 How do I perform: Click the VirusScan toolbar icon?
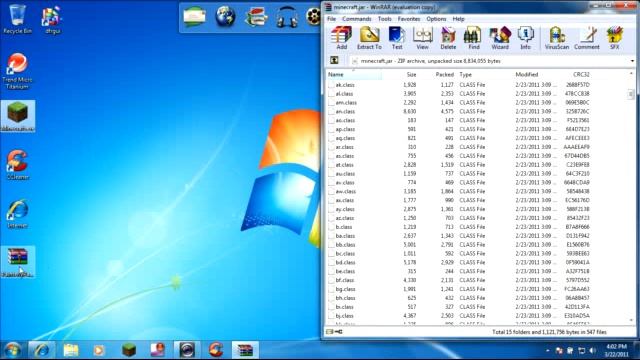(x=557, y=38)
